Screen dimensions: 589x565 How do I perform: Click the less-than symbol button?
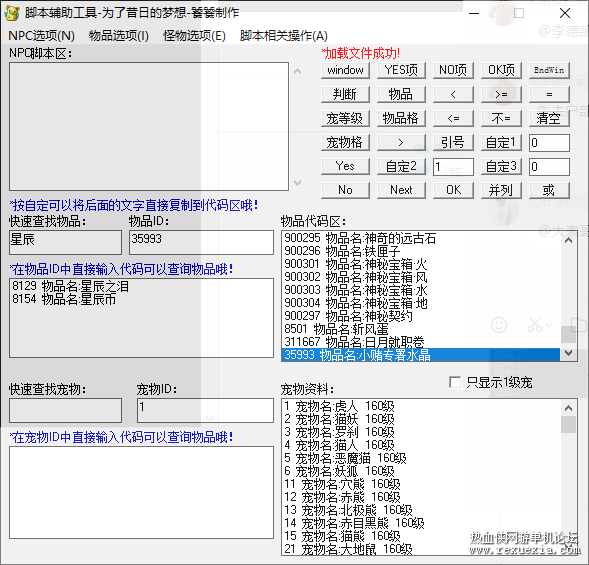coord(453,94)
